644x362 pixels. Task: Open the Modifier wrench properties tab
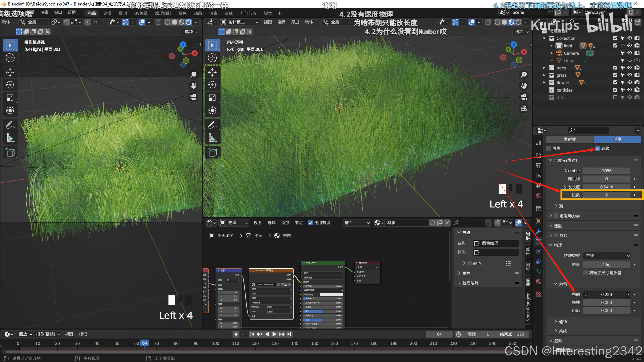[539, 231]
